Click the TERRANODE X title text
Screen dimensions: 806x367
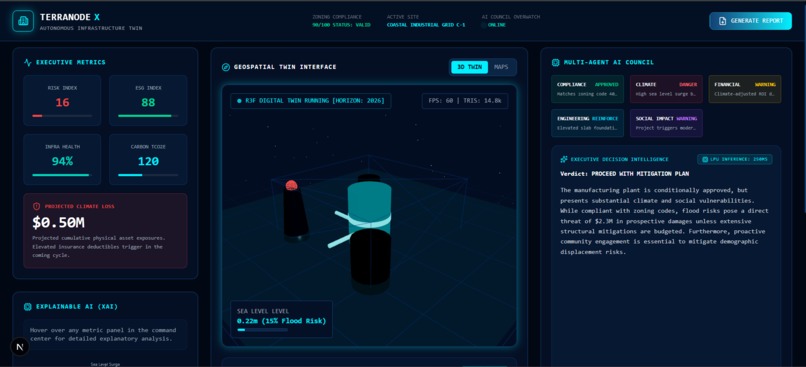(70, 17)
